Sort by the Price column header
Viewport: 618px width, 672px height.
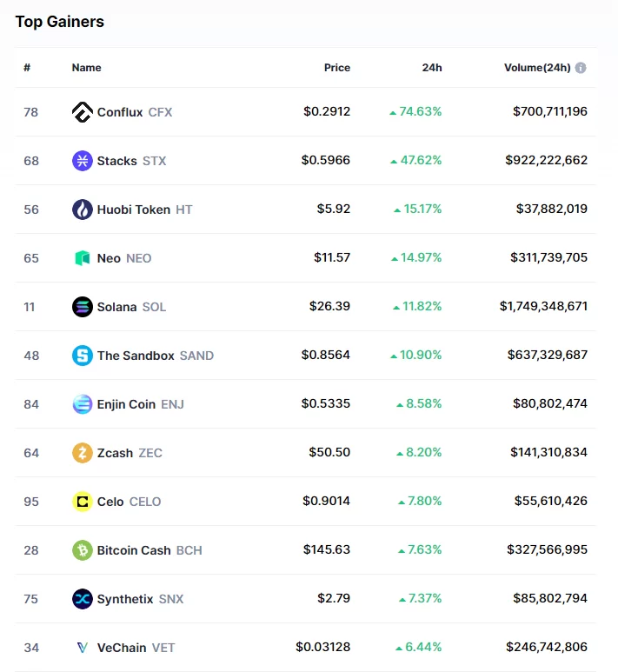tap(337, 68)
